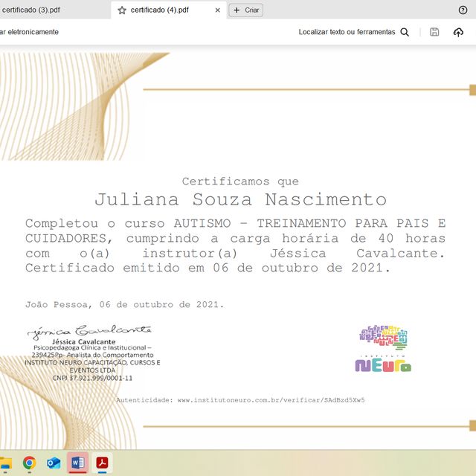Close the certificado (4).pdf tab
476x476 pixels.
(x=217, y=10)
